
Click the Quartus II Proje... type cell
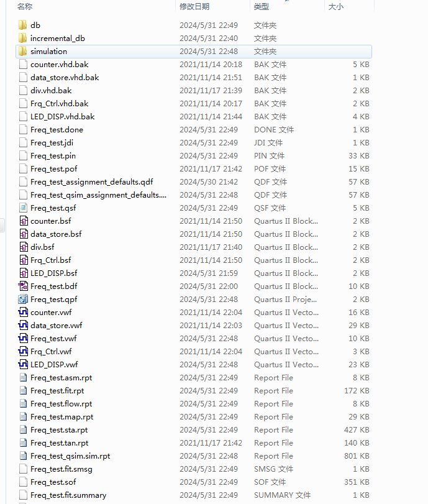[x=285, y=300]
